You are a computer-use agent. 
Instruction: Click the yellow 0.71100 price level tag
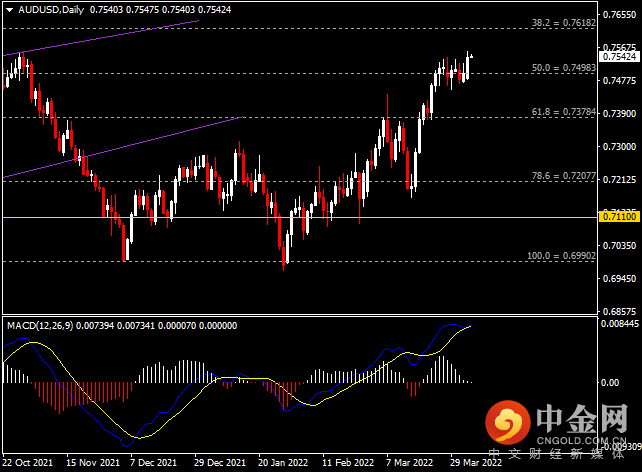pos(619,217)
